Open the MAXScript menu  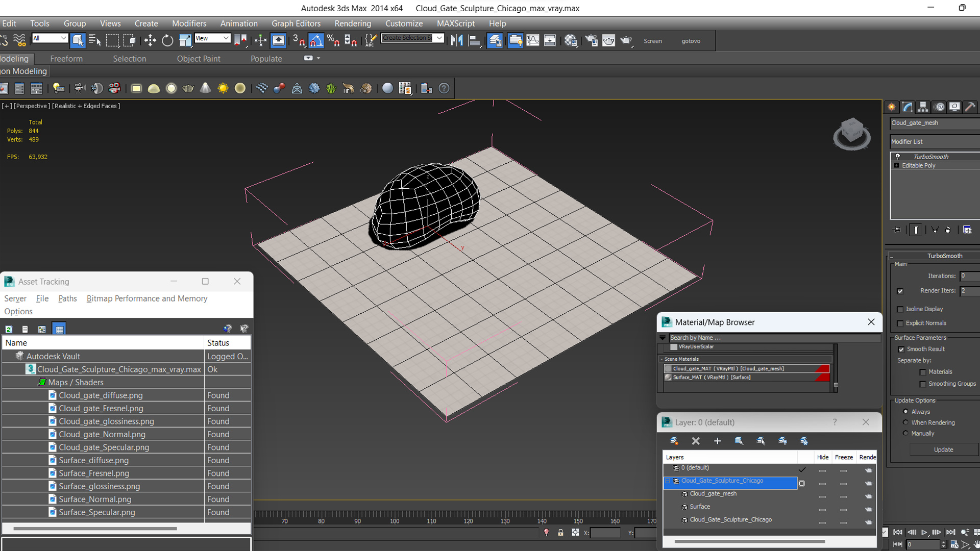(x=456, y=23)
